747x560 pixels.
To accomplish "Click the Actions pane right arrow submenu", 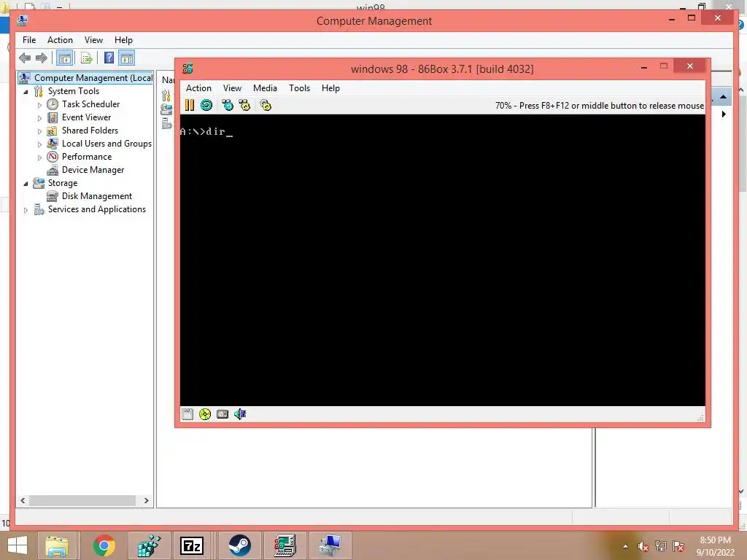I will pyautogui.click(x=724, y=114).
